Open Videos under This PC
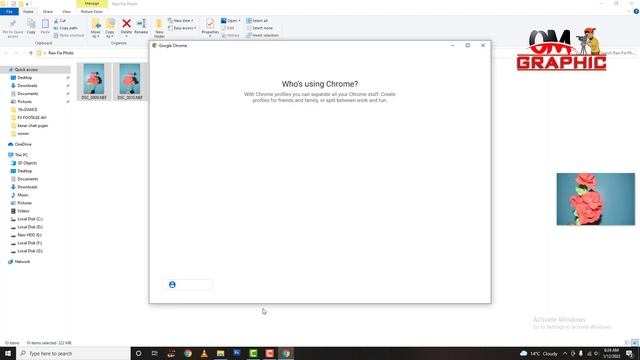Screen dimensions: 640x360 pyautogui.click(x=23, y=211)
